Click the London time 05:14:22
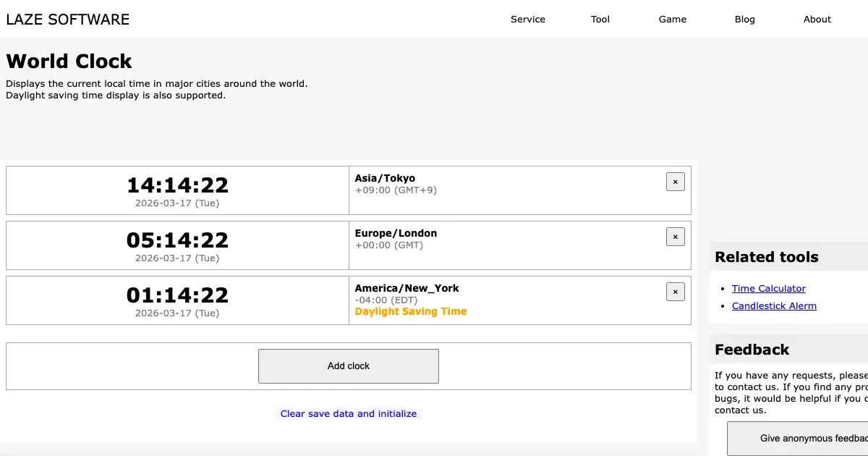This screenshot has height=456, width=868. (177, 240)
